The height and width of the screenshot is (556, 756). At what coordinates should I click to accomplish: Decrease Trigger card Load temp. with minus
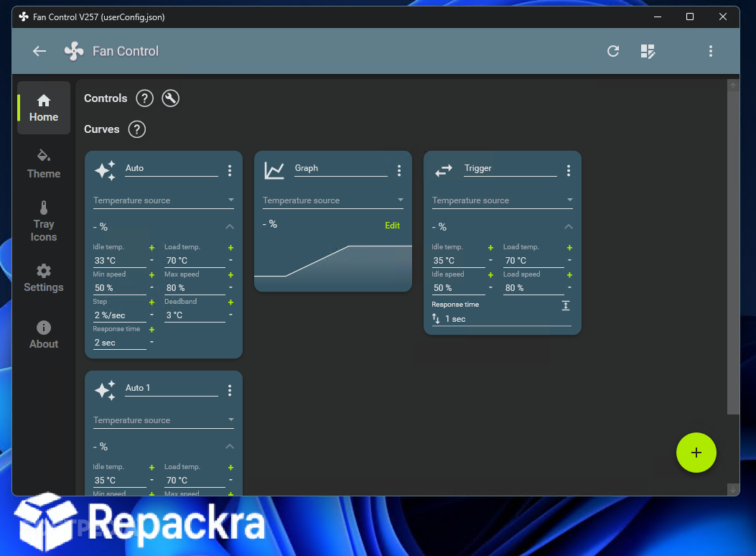pyautogui.click(x=569, y=260)
